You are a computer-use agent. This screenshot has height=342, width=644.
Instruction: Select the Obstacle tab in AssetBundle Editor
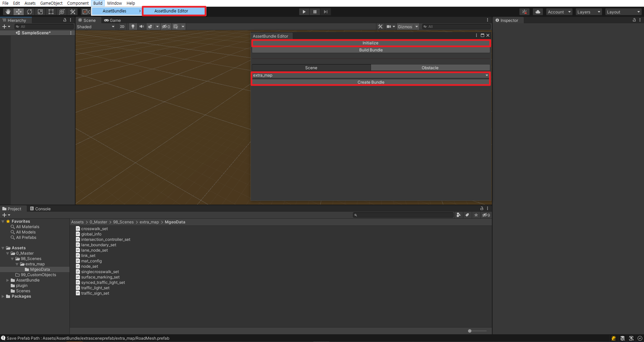point(430,68)
